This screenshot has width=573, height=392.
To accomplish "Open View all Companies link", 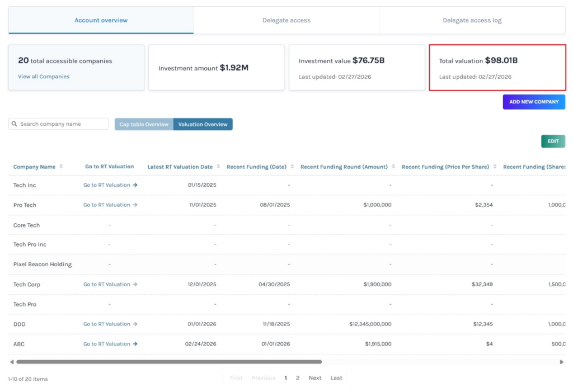I will pyautogui.click(x=44, y=77).
